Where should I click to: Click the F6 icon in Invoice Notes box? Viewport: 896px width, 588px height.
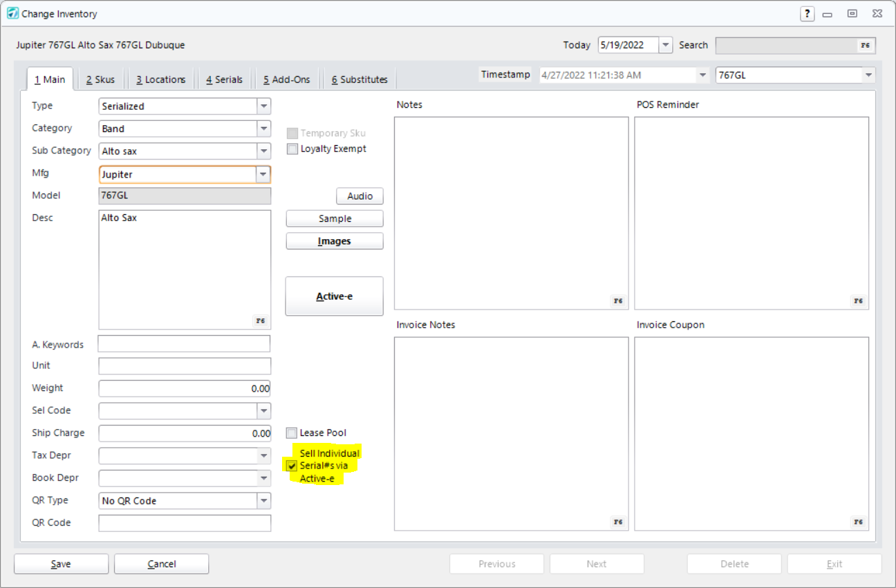click(x=617, y=522)
